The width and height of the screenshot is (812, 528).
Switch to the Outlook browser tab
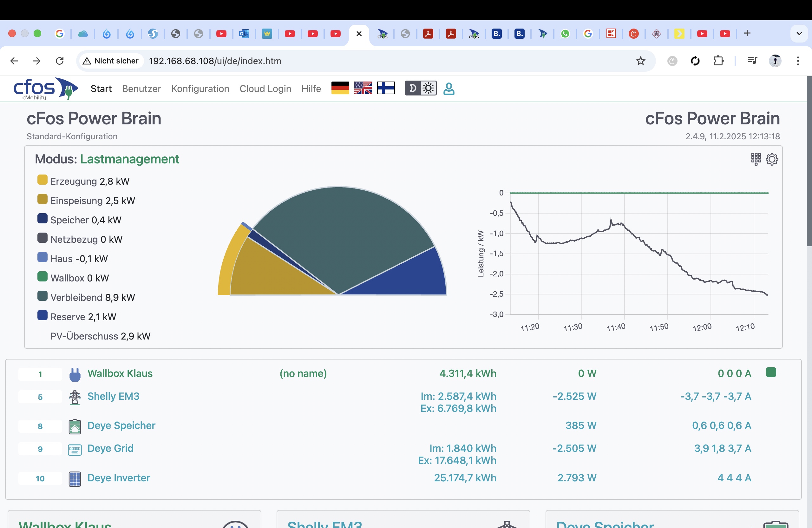tap(244, 33)
